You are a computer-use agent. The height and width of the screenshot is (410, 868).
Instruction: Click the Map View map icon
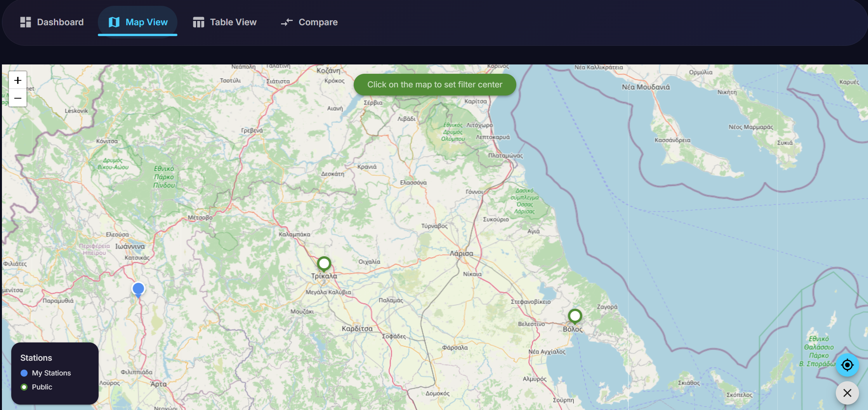(114, 22)
